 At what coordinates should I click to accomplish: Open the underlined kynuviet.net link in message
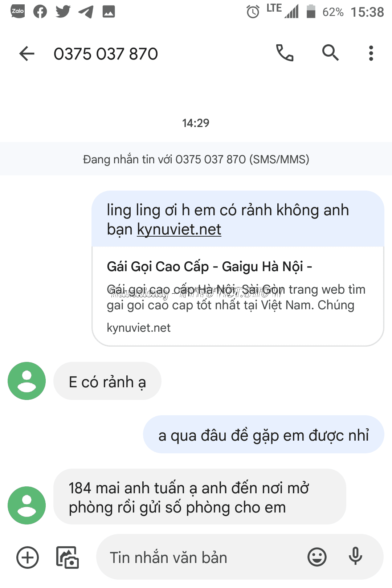[x=179, y=229]
